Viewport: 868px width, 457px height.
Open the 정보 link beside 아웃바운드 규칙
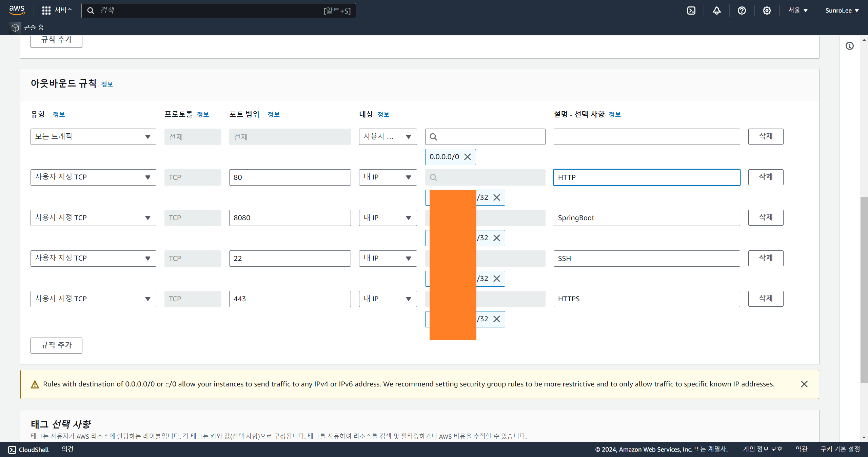(x=107, y=84)
